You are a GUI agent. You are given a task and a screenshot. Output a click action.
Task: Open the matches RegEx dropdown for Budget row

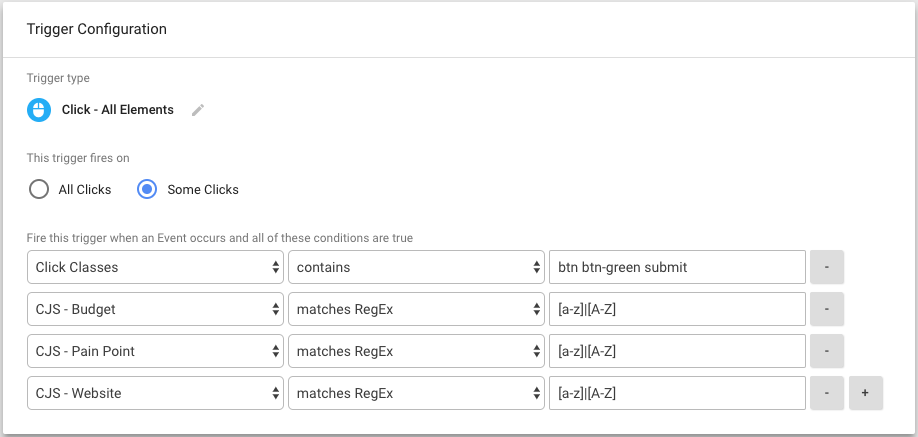(416, 309)
